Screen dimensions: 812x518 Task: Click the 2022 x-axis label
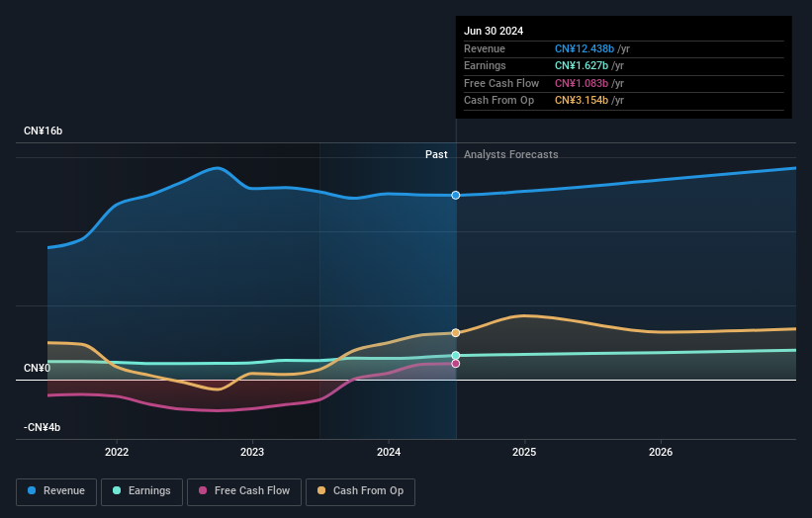[x=117, y=453]
